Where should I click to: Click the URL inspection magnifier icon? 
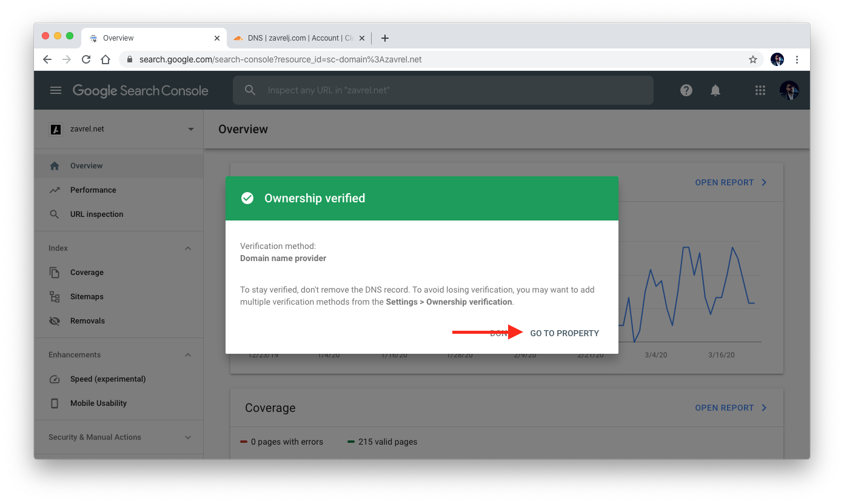pyautogui.click(x=55, y=214)
